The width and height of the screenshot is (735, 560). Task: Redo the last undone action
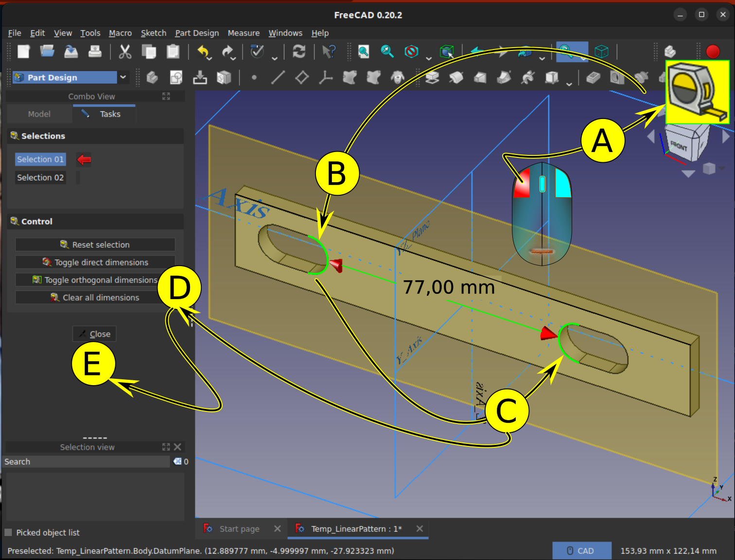[227, 51]
